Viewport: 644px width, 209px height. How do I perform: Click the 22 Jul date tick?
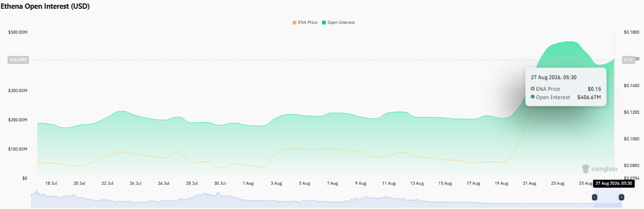coord(108,184)
